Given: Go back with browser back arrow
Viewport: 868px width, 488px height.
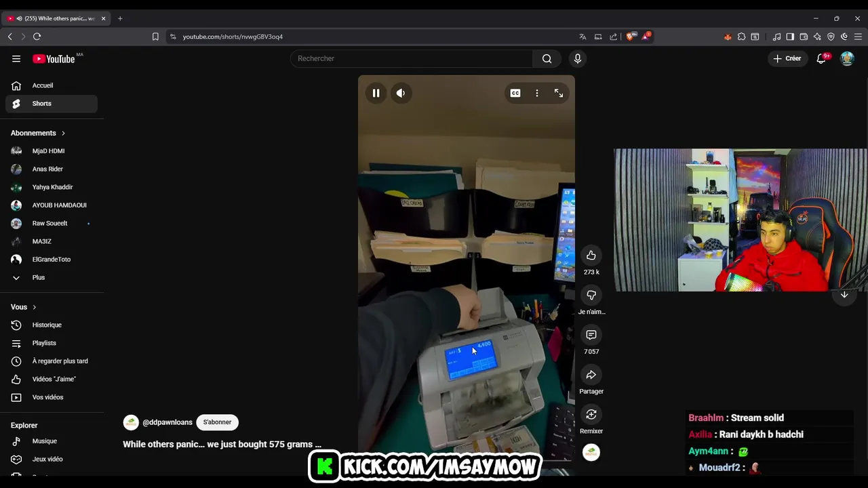Looking at the screenshot, I should pos(9,37).
